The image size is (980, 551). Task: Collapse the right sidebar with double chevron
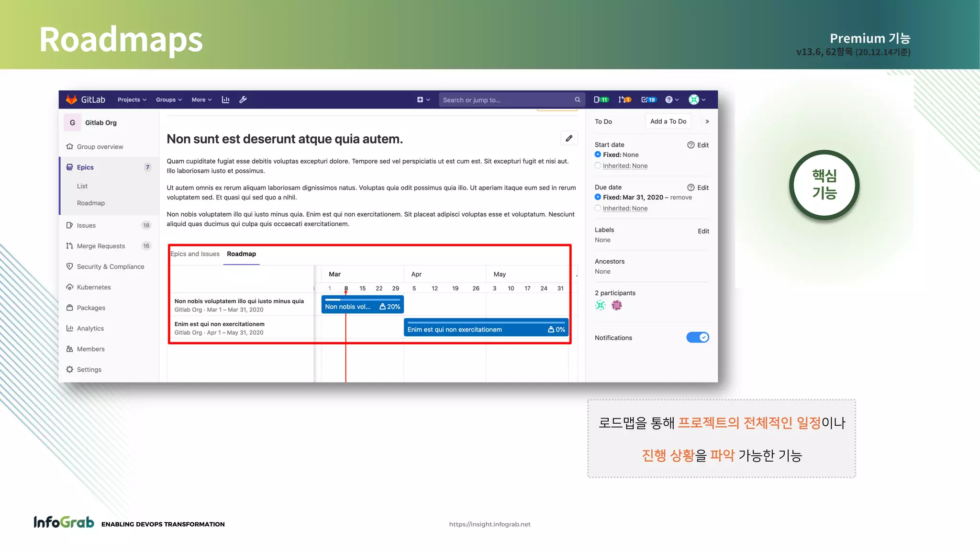pos(707,121)
